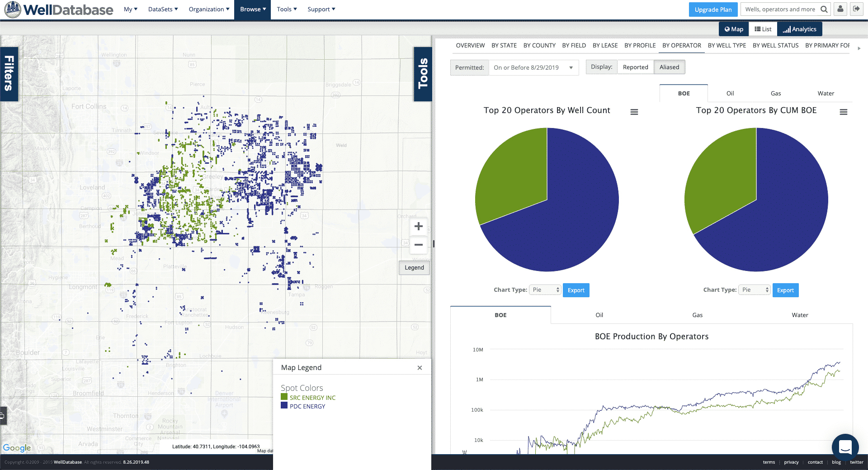Screen dimensions: 868x470
Task: Open the user account icon
Action: [x=840, y=9]
